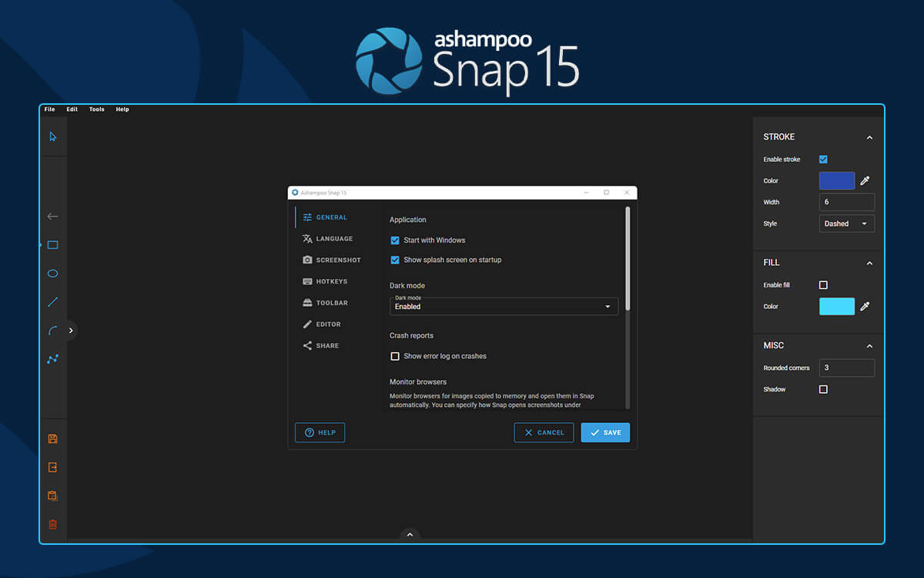Click the Monitor browsers heading text

[x=418, y=382]
